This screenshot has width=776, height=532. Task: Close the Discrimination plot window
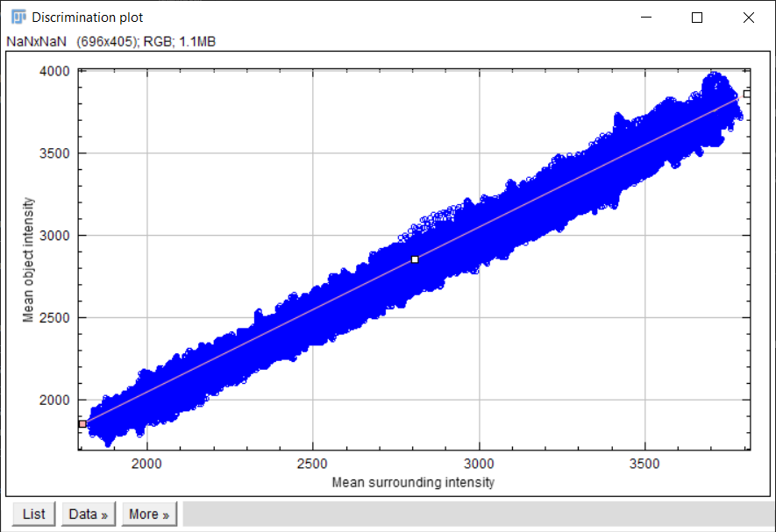pos(748,18)
